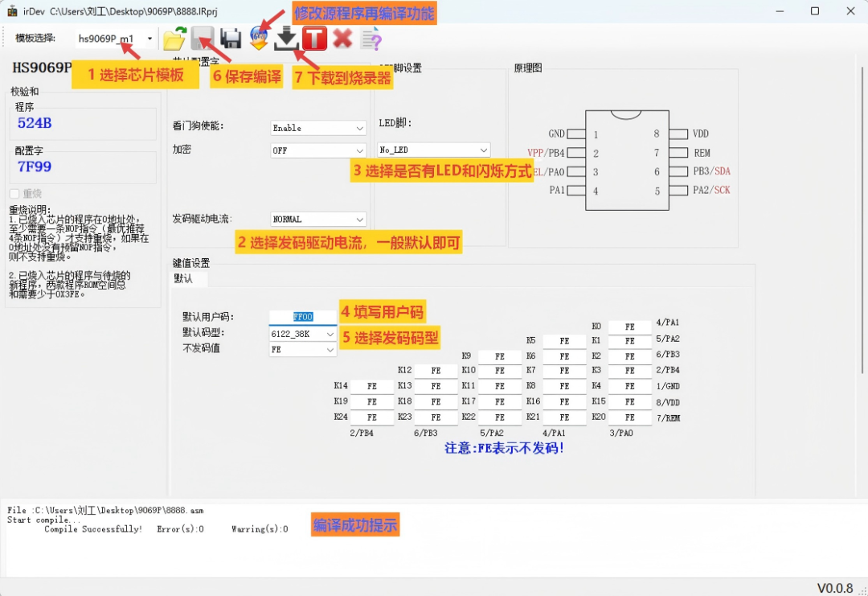Open the help document icon with question mark

pyautogui.click(x=371, y=39)
